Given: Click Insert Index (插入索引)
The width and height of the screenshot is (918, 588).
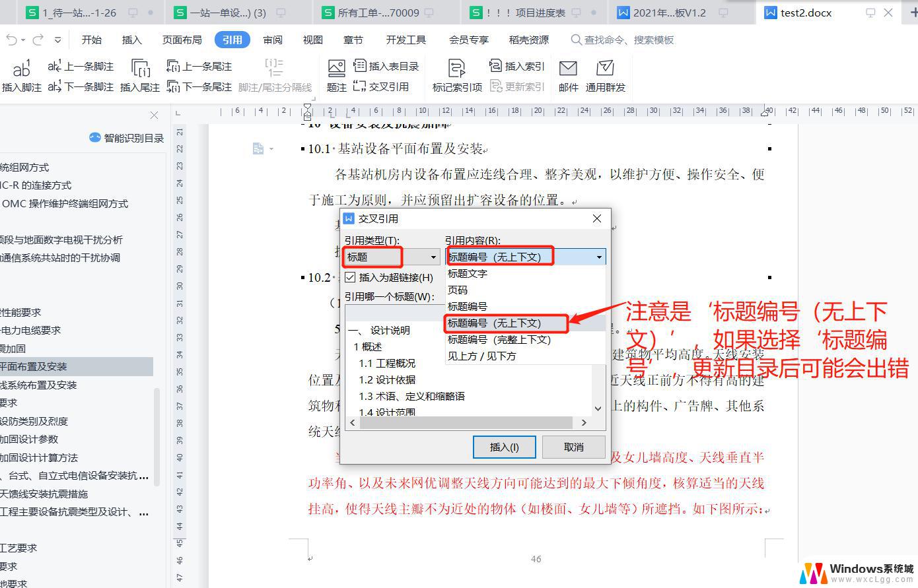Looking at the screenshot, I should click(x=517, y=66).
